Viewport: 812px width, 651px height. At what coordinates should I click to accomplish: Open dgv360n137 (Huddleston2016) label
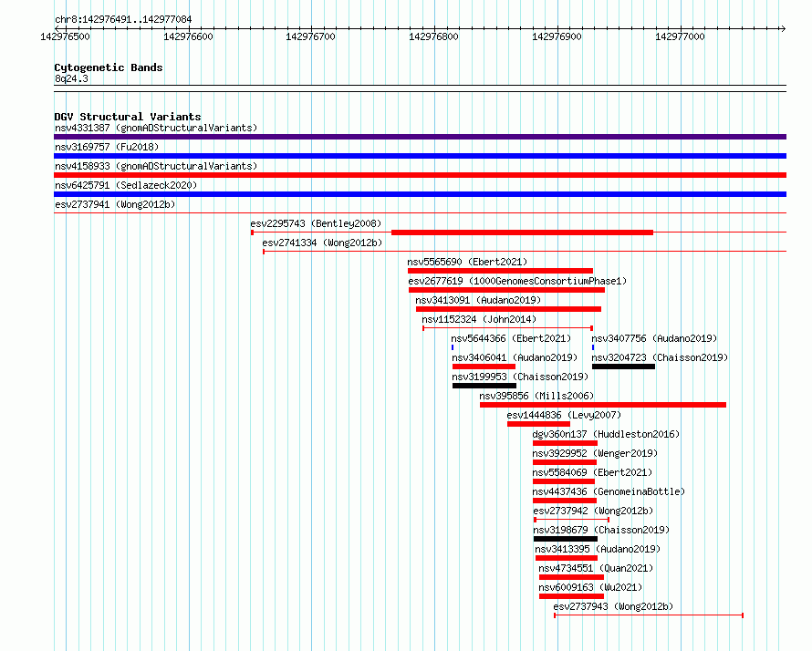(606, 434)
